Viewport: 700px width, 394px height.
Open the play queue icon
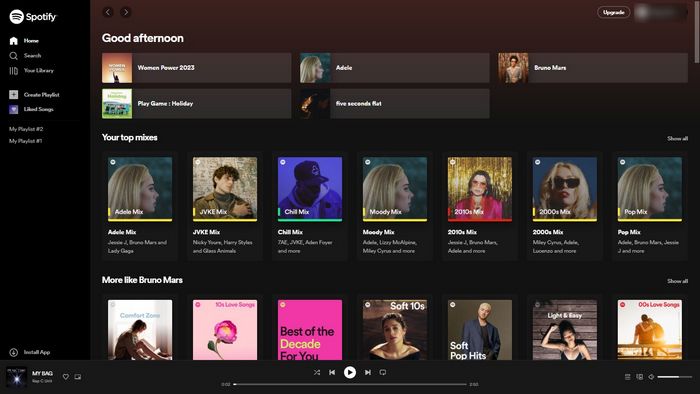pos(627,377)
